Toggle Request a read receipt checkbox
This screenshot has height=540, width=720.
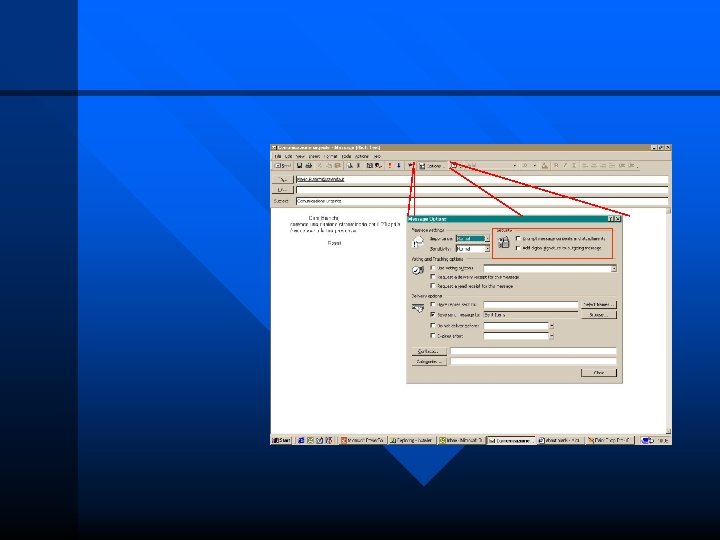pos(433,286)
